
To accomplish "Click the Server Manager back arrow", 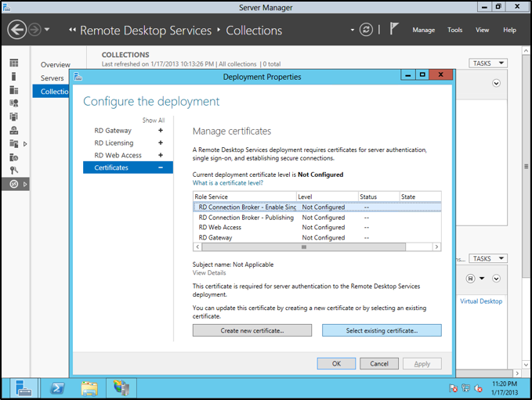I will click(18, 30).
